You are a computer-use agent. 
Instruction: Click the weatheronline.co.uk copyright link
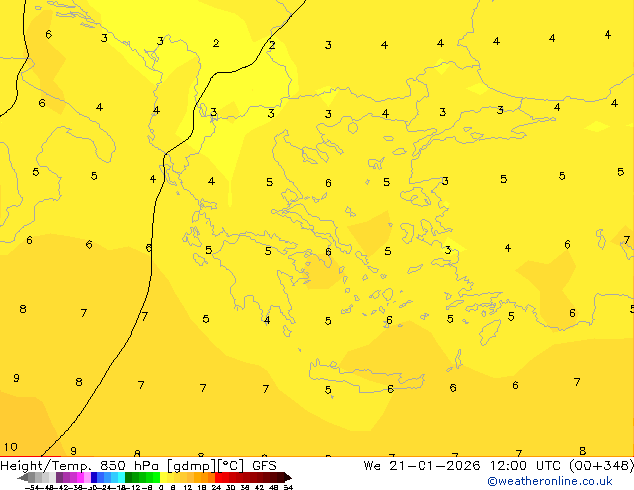[x=550, y=481]
